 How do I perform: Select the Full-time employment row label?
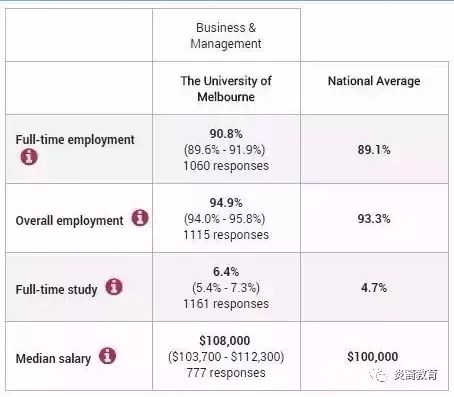75,140
